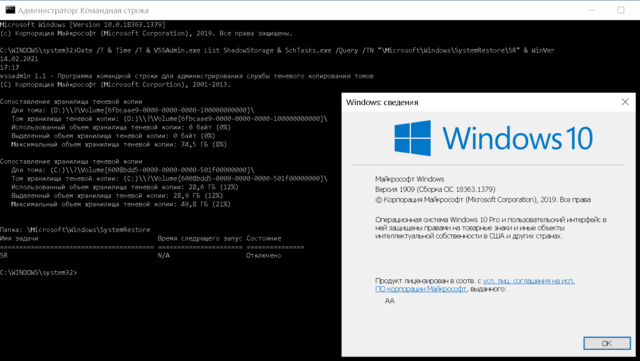Click the Для тома: (D:) volume line
This screenshot has height=361, width=640.
(133, 110)
